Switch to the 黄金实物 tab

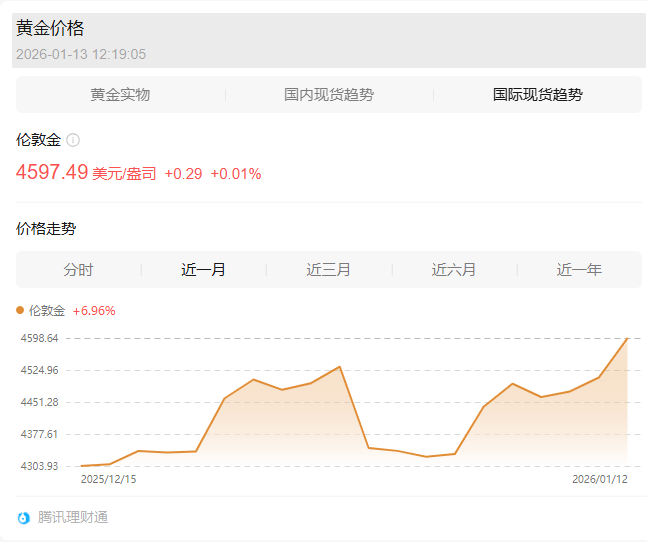120,95
